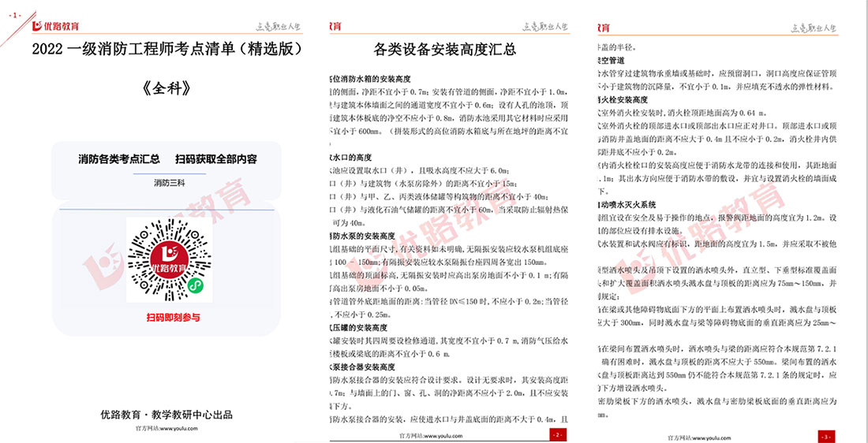Viewport: 868px width, 443px height.
Task: Click the red 扫码即刻参与 text
Action: point(167,318)
